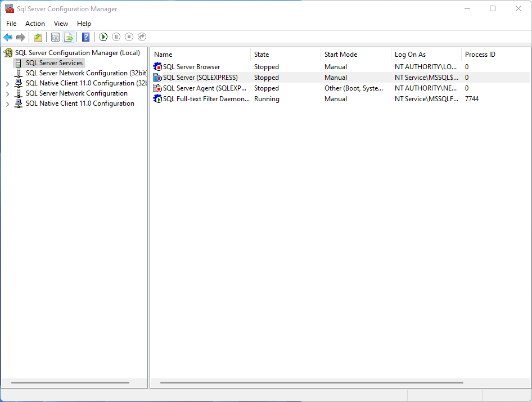Select the SQL Full-text Filter Daemon row name
This screenshot has height=402, width=532.
click(x=206, y=99)
